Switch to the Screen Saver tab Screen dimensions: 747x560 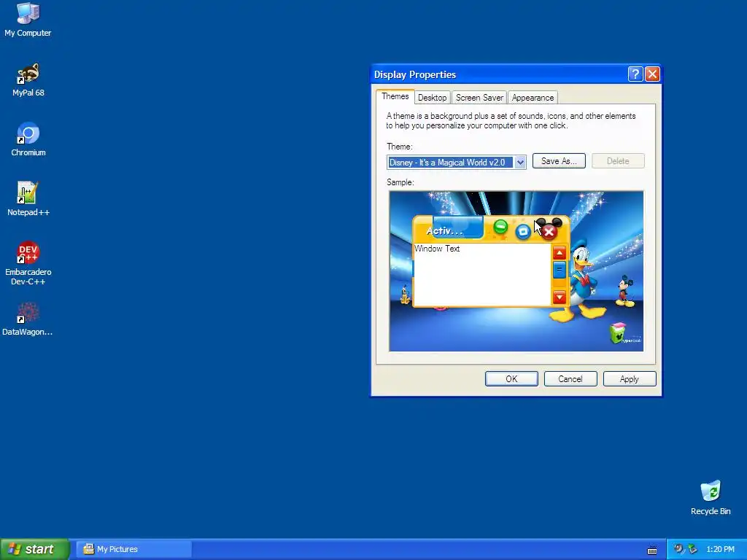click(x=479, y=98)
